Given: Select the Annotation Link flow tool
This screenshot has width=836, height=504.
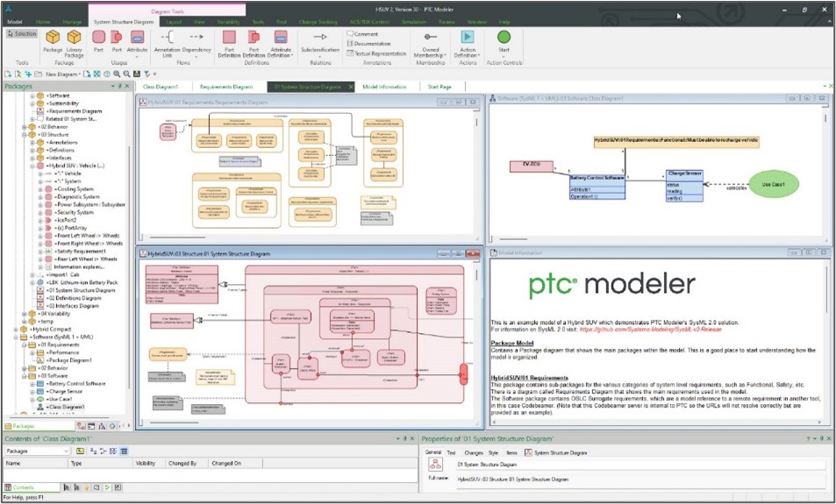Looking at the screenshot, I should pos(167,40).
